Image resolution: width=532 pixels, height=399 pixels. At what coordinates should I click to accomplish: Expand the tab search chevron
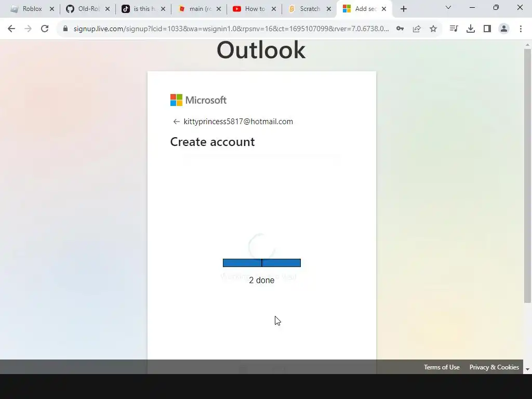point(448,7)
